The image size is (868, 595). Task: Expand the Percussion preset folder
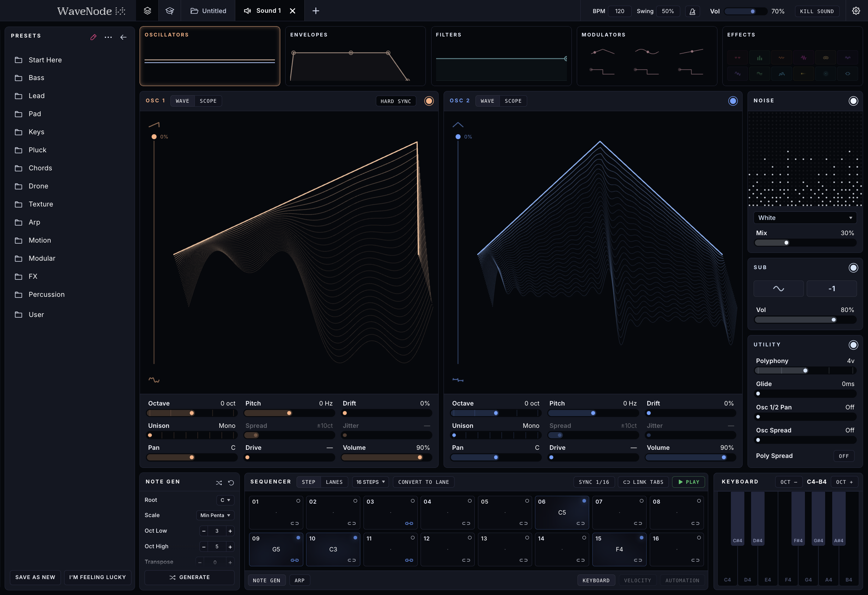(x=70, y=295)
